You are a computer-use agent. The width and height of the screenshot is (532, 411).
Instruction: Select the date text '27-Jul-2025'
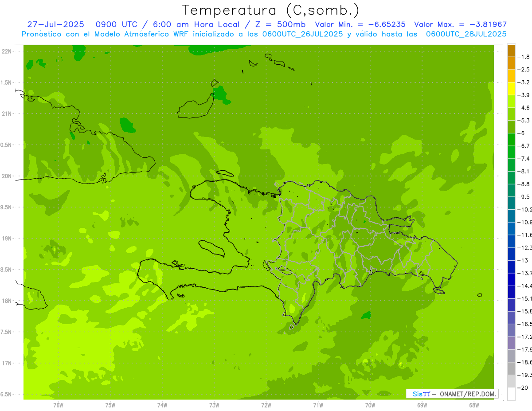55,25
